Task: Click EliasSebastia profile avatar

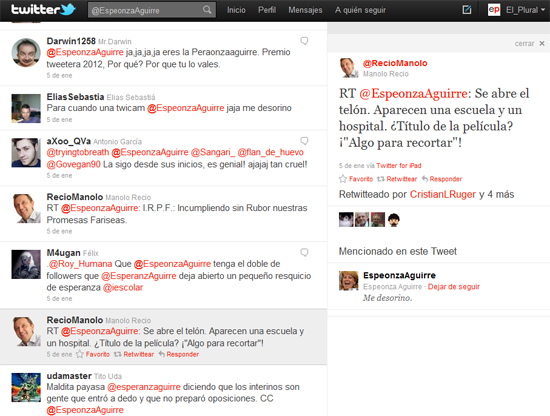Action: 26,108
